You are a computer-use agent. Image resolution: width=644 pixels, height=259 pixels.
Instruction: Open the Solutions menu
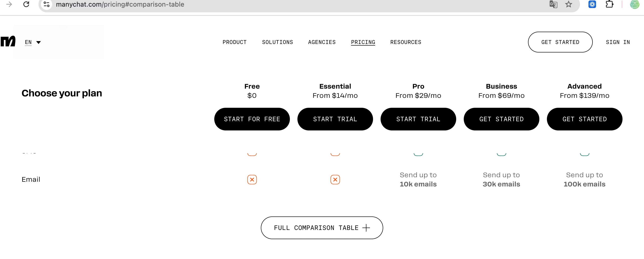point(277,42)
